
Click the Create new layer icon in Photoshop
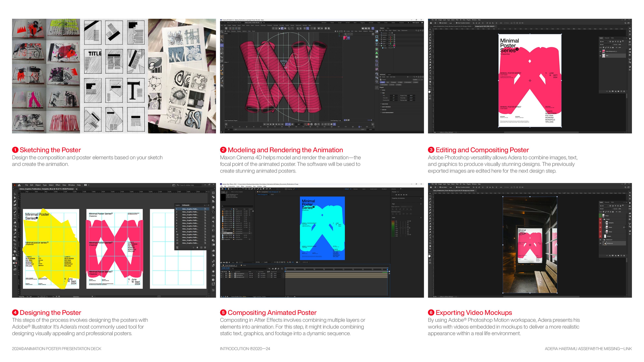pyautogui.click(x=621, y=91)
